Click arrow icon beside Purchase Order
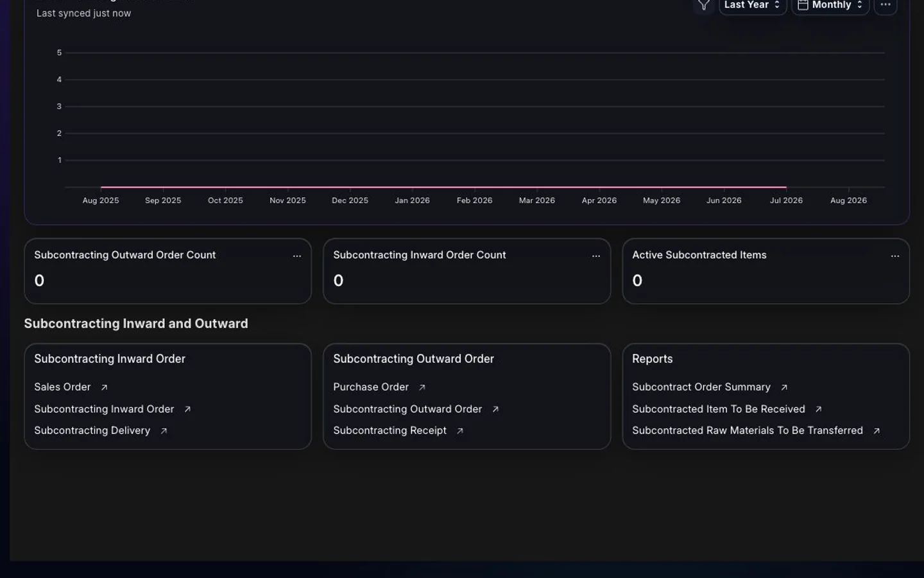Viewport: 924px width, 578px height. (422, 387)
